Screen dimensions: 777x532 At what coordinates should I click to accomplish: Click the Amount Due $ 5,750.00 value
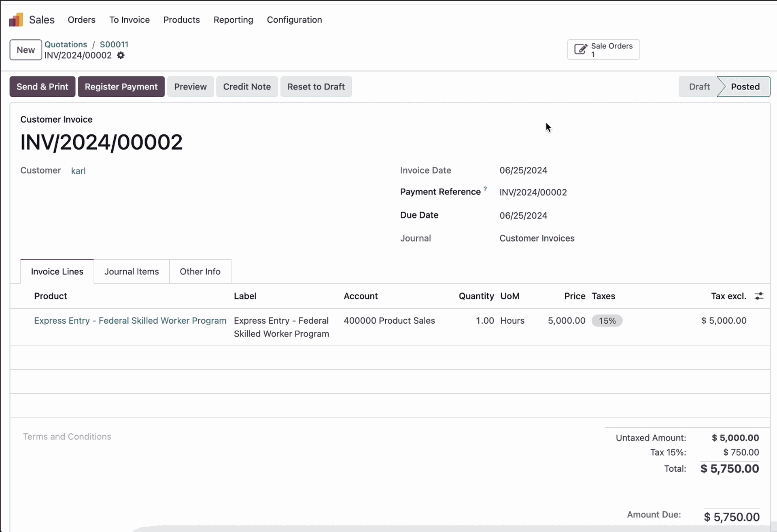point(732,517)
